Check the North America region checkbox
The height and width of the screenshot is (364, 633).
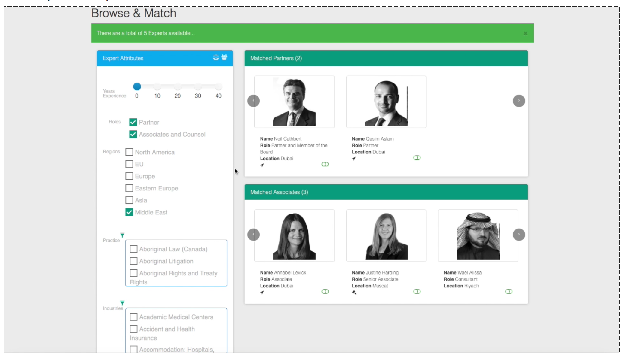pyautogui.click(x=129, y=152)
